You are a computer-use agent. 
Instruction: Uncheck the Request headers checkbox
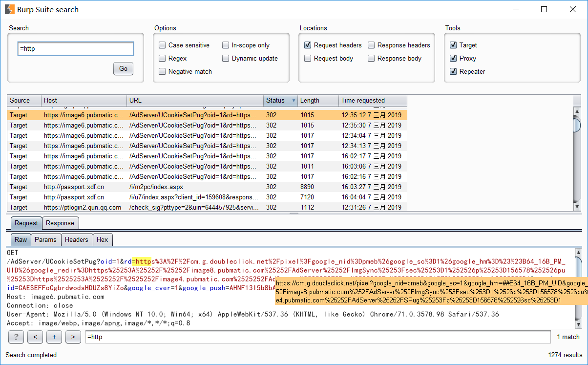[308, 45]
